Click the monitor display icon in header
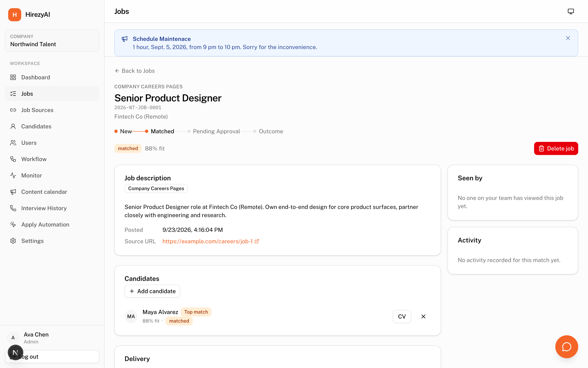588x368 pixels. click(x=570, y=11)
